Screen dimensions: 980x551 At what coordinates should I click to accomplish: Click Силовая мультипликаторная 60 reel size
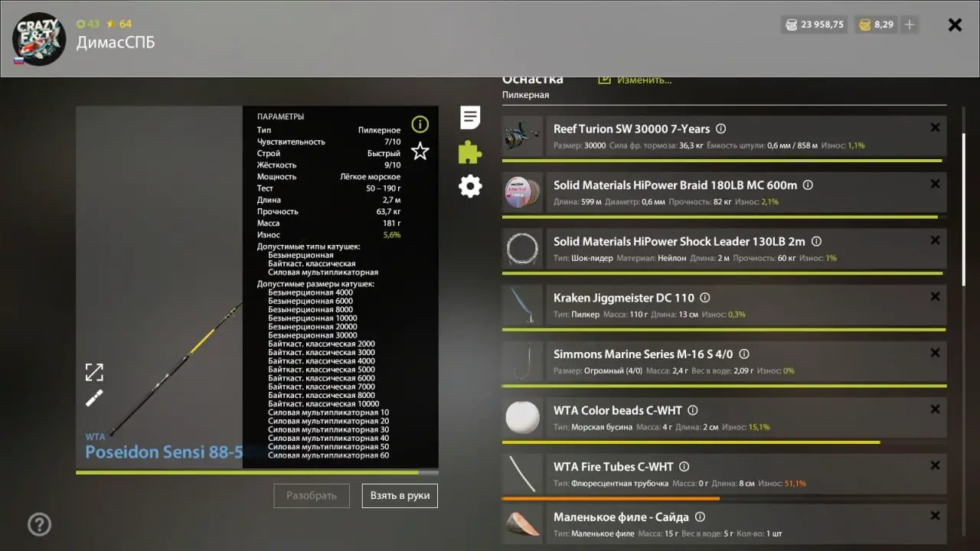[328, 455]
